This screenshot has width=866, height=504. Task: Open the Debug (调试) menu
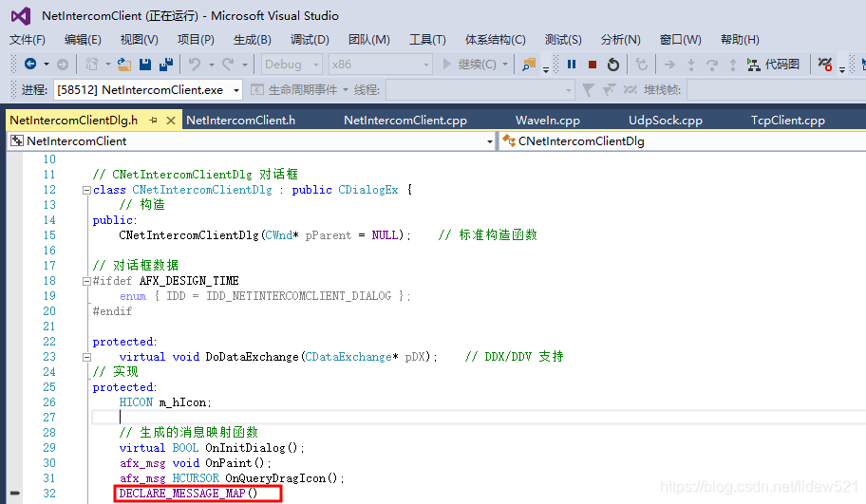click(310, 40)
